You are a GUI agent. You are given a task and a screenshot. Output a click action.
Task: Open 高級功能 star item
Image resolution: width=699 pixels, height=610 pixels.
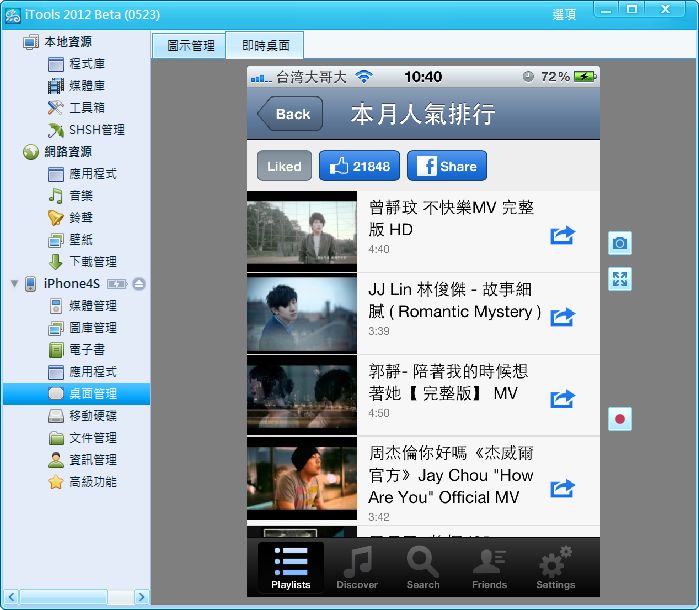pyautogui.click(x=82, y=482)
